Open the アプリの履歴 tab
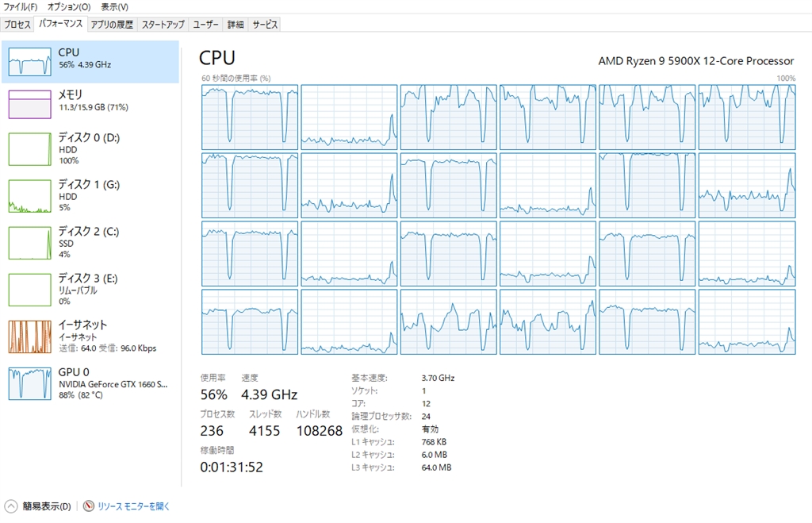This screenshot has width=812, height=523. click(111, 25)
